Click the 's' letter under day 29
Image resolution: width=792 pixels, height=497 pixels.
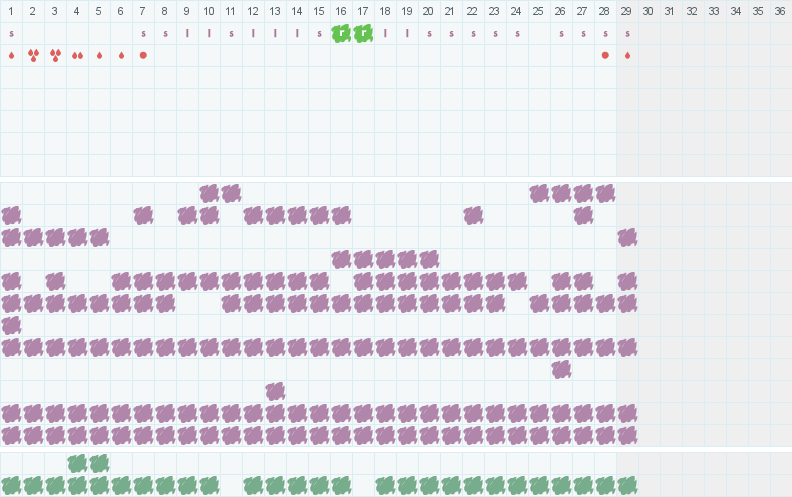[627, 33]
